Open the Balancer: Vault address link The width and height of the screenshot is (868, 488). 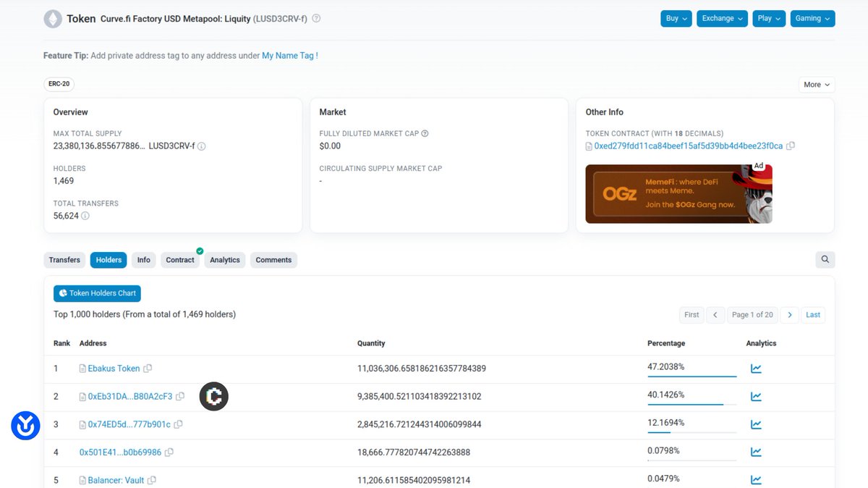(116, 480)
